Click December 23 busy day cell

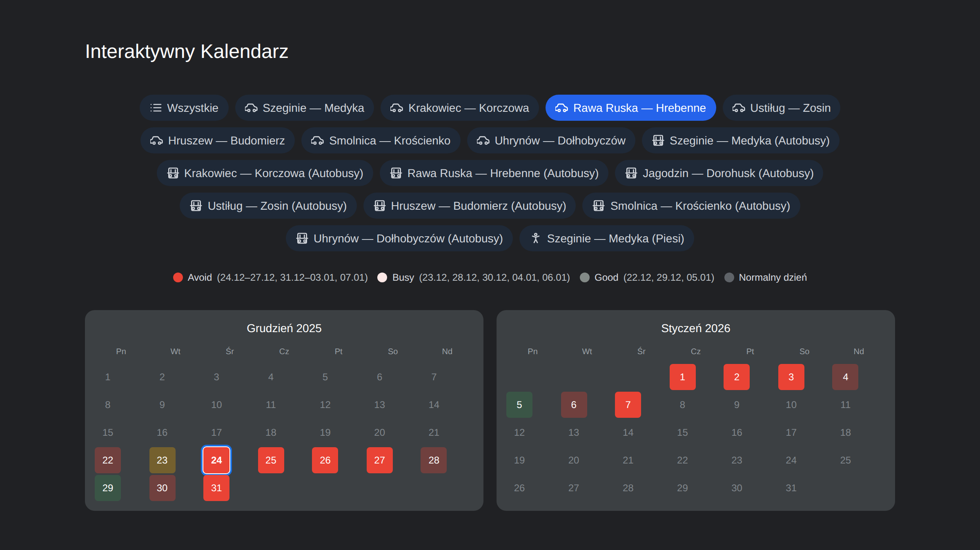[x=162, y=460]
